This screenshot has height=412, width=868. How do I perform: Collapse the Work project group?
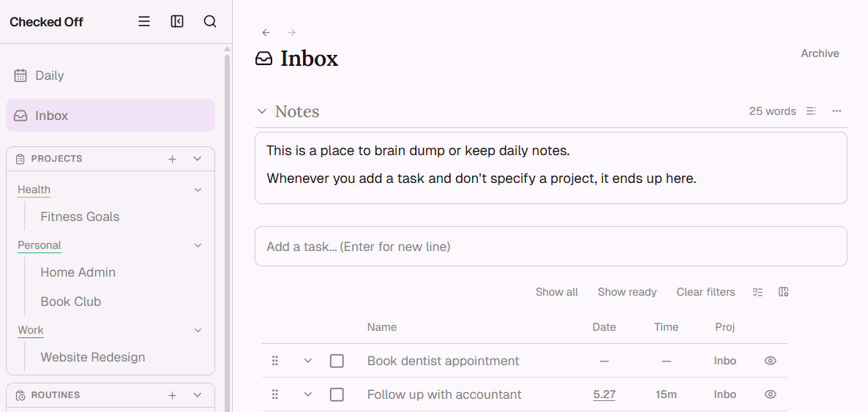point(198,331)
